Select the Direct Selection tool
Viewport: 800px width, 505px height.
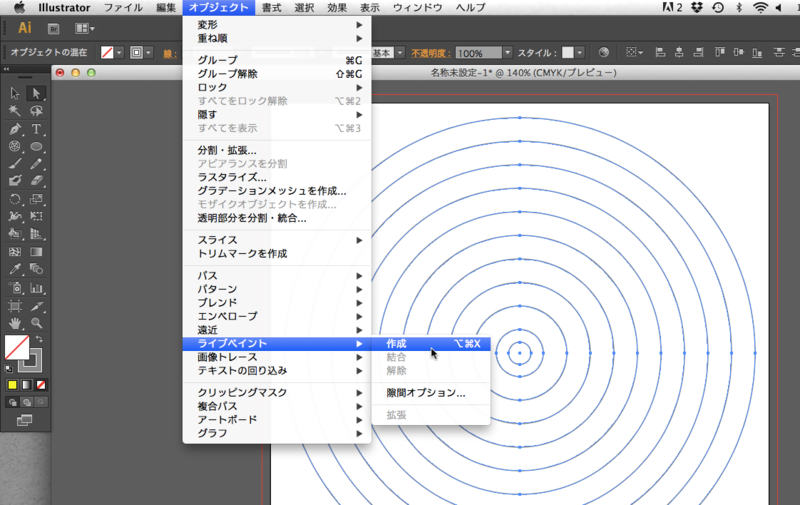point(36,93)
